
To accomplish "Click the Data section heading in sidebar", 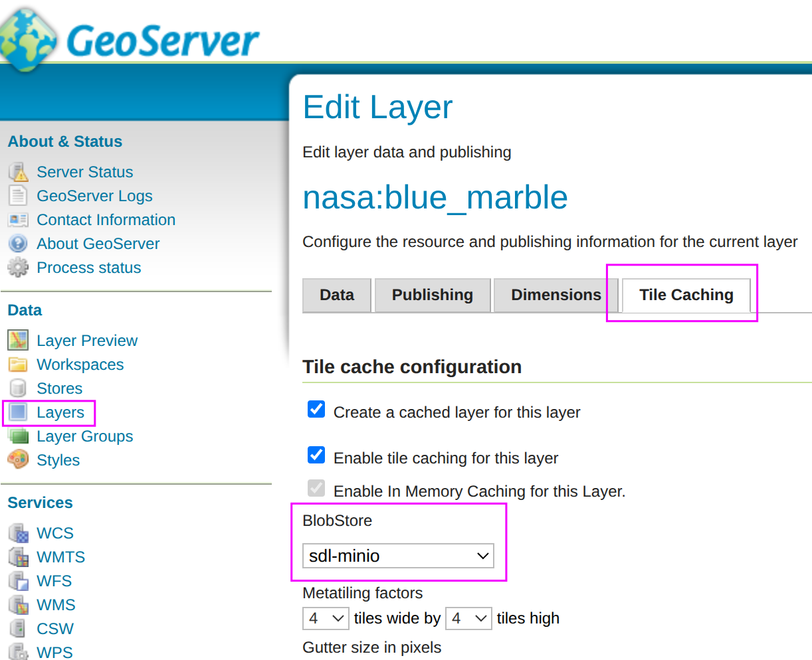I will 25,310.
